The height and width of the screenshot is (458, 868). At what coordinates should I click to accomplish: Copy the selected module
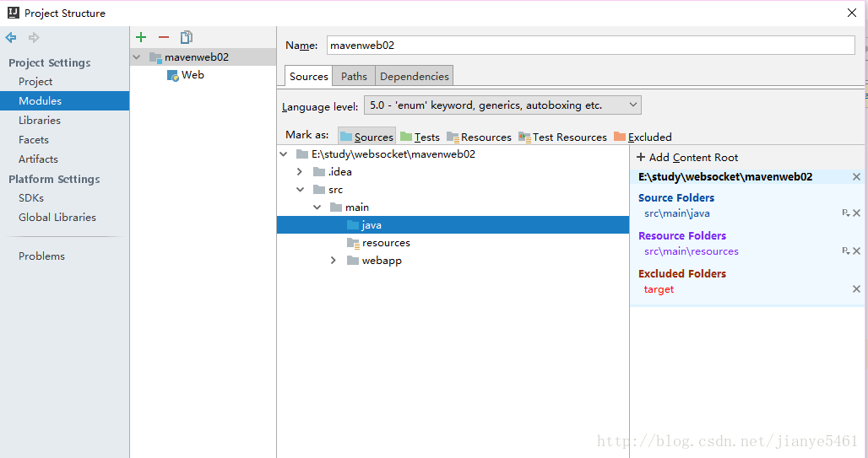click(187, 37)
